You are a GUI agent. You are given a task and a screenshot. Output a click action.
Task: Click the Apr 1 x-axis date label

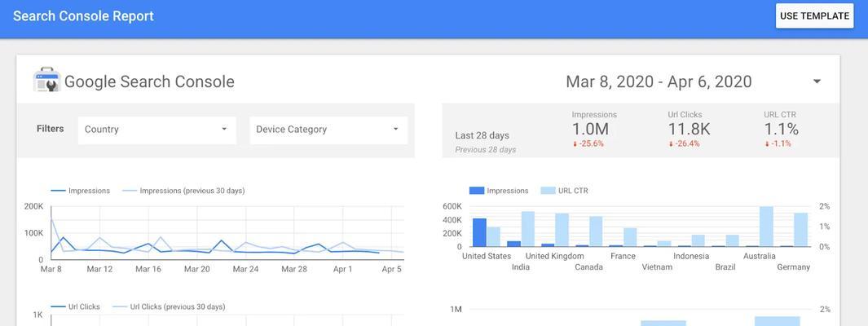point(342,270)
